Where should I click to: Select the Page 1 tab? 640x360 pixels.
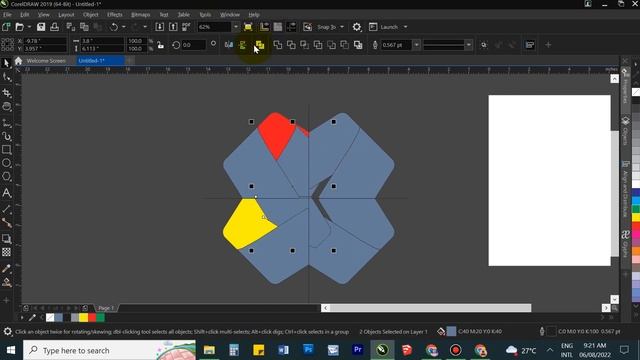(106, 308)
